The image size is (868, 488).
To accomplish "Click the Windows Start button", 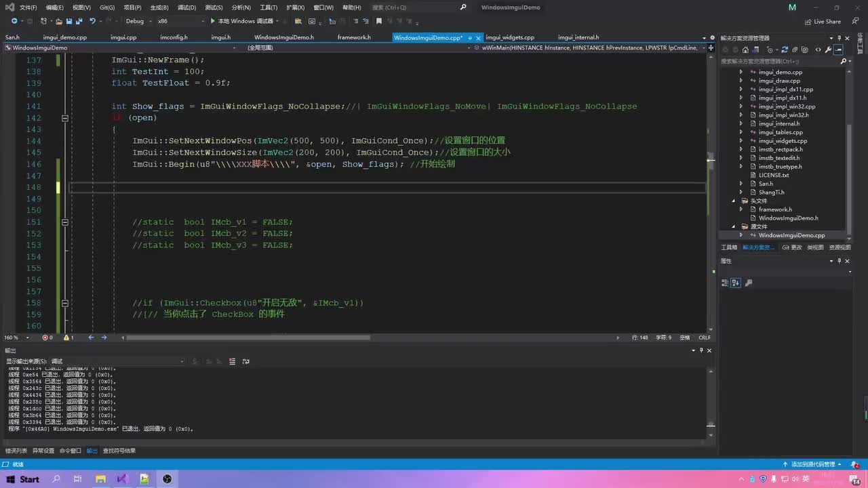I will pyautogui.click(x=22, y=479).
